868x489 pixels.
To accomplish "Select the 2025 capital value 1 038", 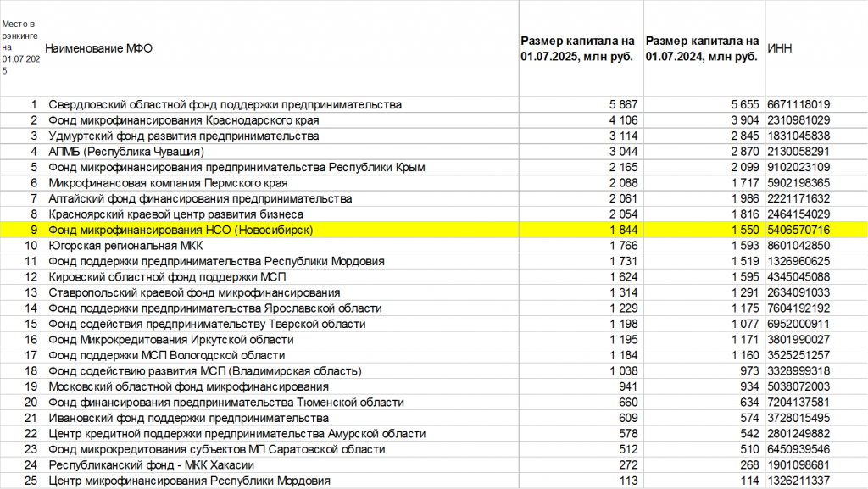I will pyautogui.click(x=622, y=371).
